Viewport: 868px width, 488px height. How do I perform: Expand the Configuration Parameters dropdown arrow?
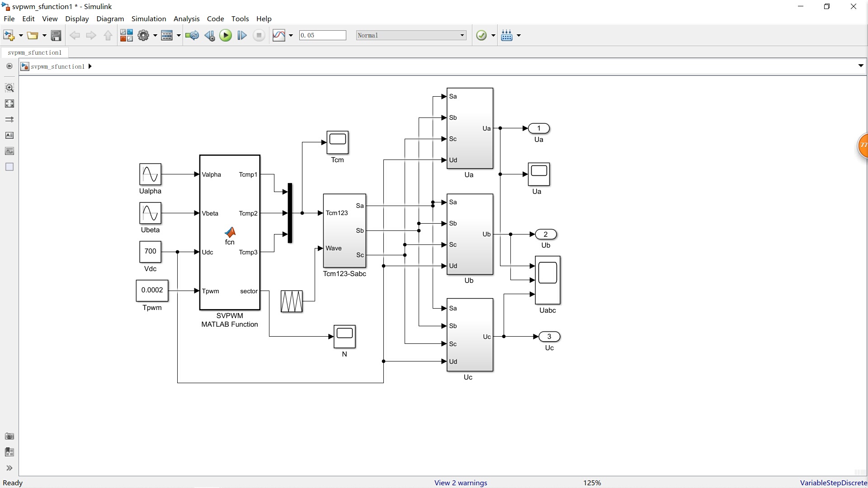[155, 35]
